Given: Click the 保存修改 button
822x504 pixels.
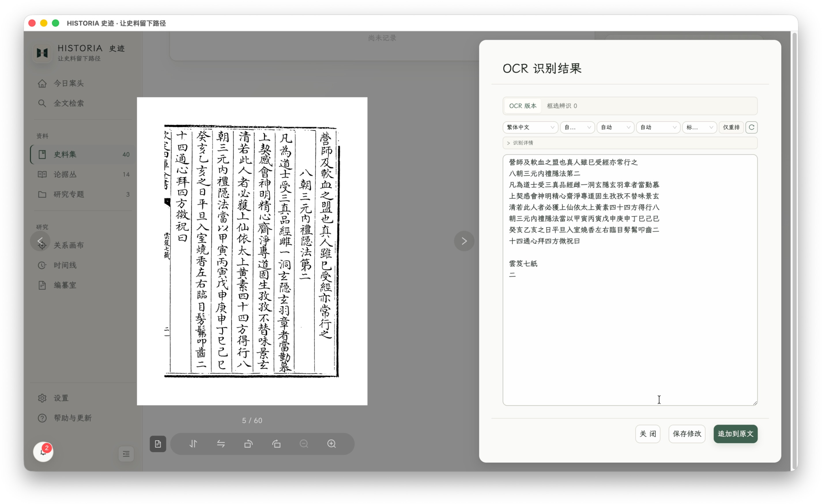Looking at the screenshot, I should 687,434.
